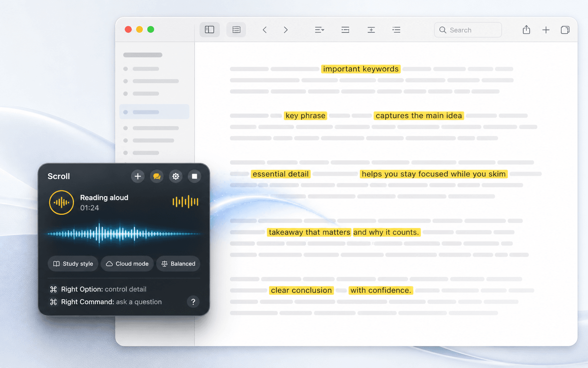Click highlighted text essential detail

281,174
